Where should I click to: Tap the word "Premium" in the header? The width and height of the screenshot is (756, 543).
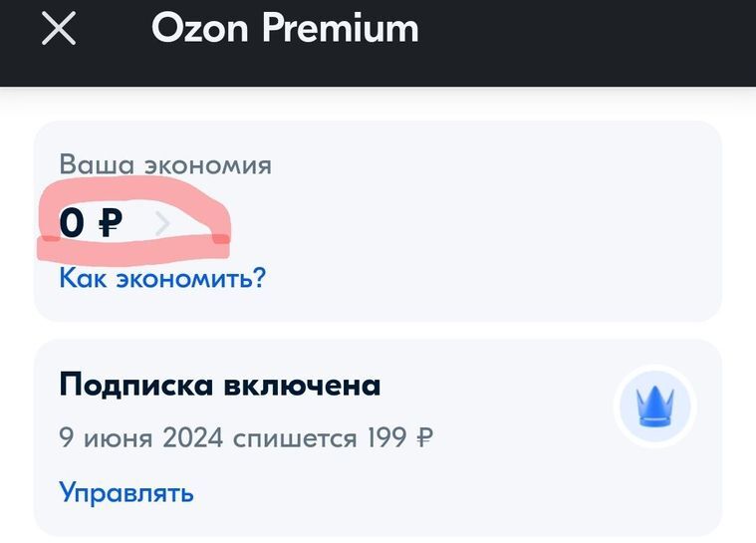click(x=341, y=28)
